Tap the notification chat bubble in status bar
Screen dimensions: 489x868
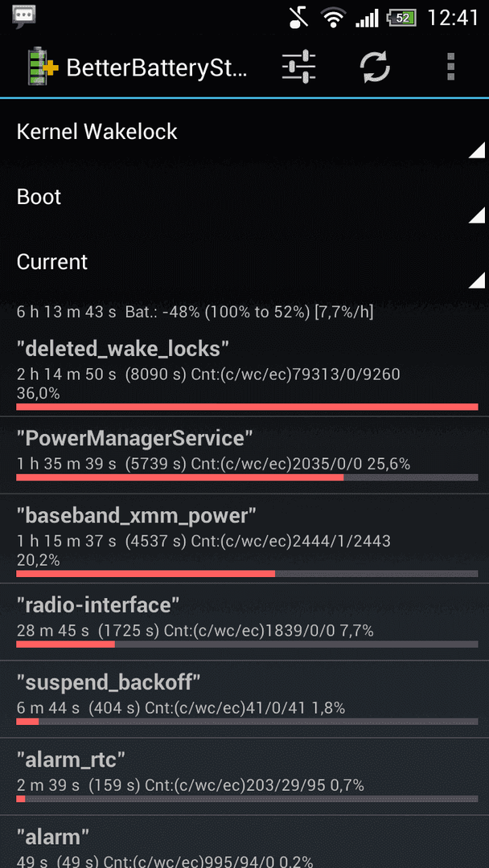pyautogui.click(x=24, y=17)
